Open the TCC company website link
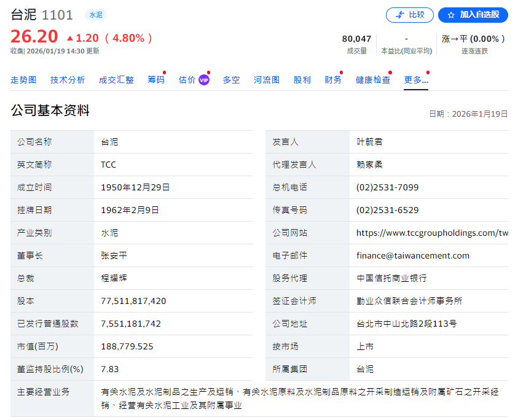Screen dimensions: 518x420 pyautogui.click(x=432, y=233)
